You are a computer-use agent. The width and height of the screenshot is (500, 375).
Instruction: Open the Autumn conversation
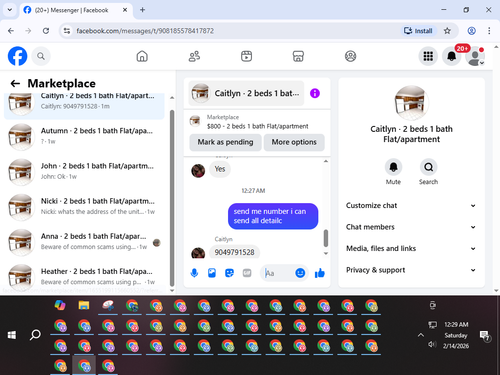84,136
